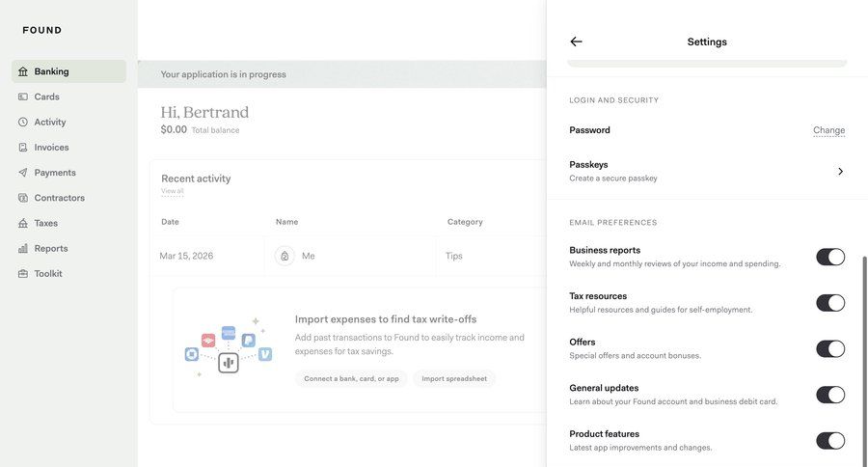Click the Invoices document icon
The height and width of the screenshot is (467, 868).
[23, 148]
